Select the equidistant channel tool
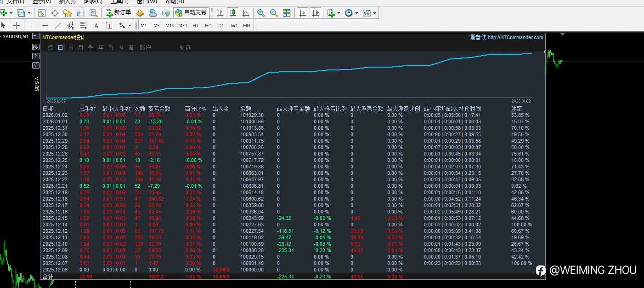This screenshot has width=644, height=288. click(x=70, y=25)
